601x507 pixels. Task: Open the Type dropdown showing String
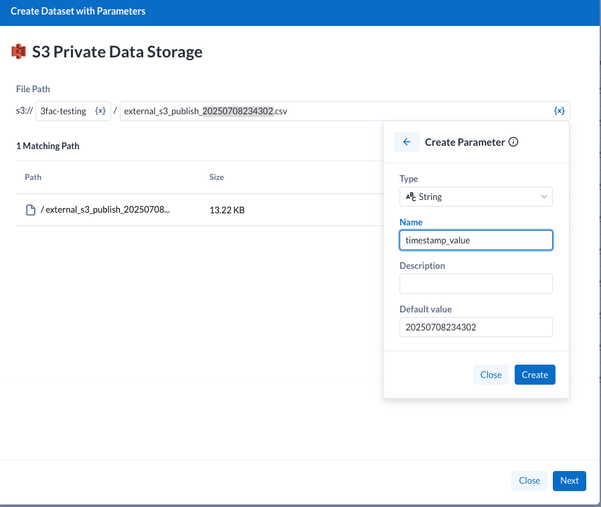475,197
